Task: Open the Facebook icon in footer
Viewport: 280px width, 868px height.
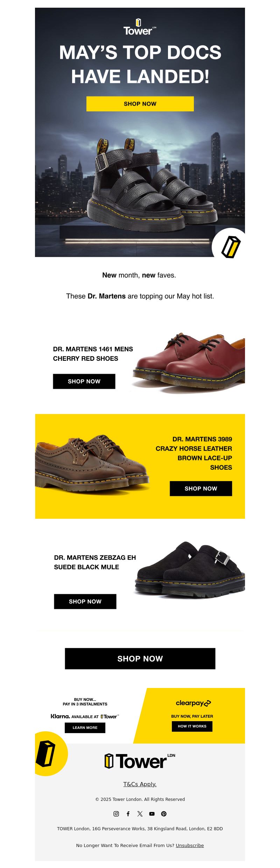Action: 128,814
